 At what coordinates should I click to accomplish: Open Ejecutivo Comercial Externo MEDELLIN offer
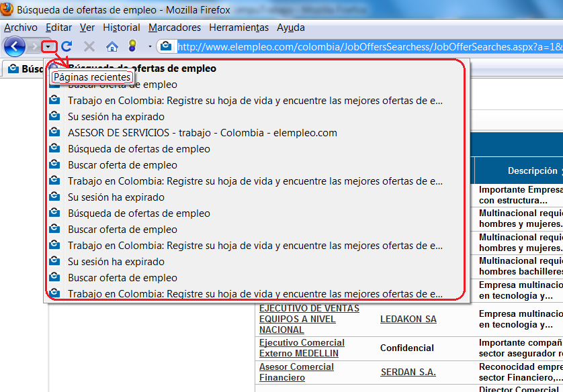coord(302,348)
